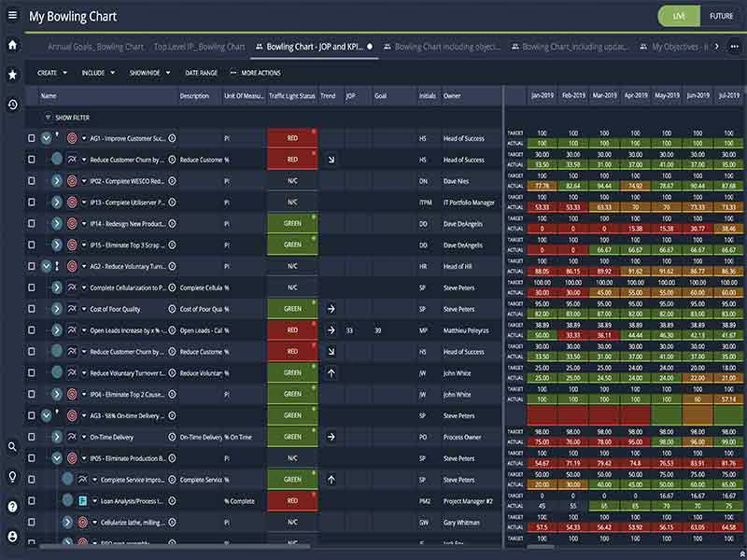Viewport: 747px width, 560px height.
Task: Click red AG3 status cell for Jan-2019
Action: coord(543,415)
